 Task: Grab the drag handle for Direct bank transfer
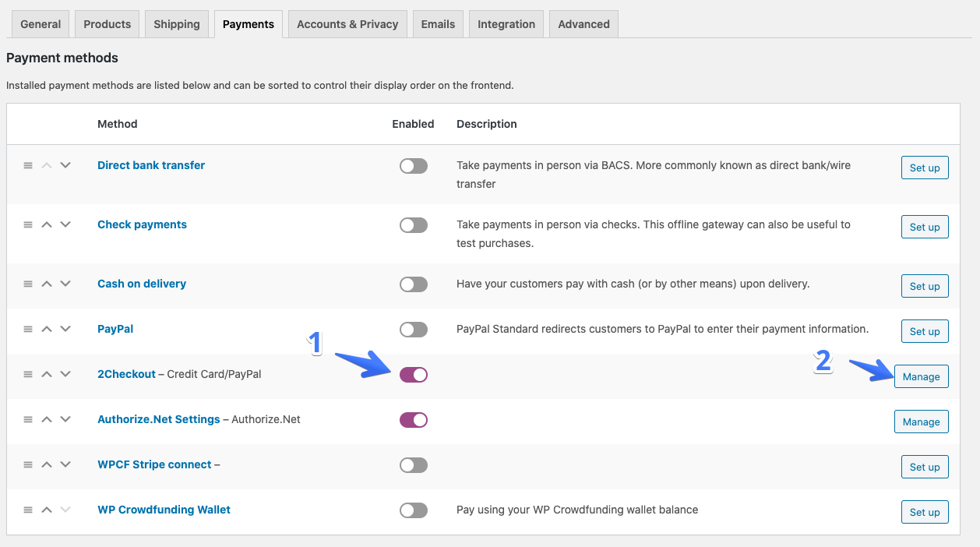click(28, 166)
